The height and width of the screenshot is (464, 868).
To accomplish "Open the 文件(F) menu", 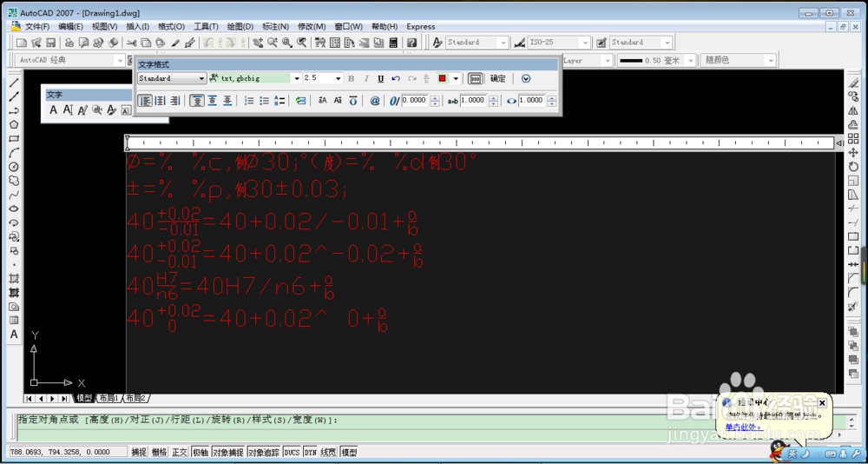I will pyautogui.click(x=37, y=27).
